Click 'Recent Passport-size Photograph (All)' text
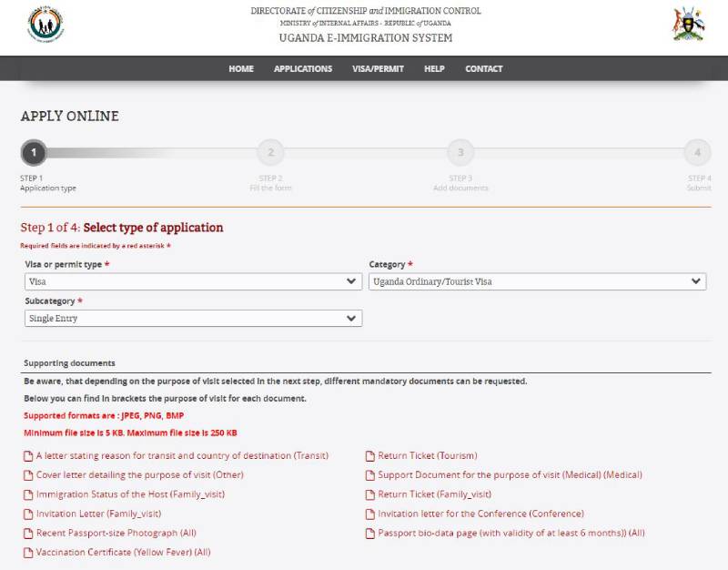Viewport: 728px width, 570px height. coord(116,533)
